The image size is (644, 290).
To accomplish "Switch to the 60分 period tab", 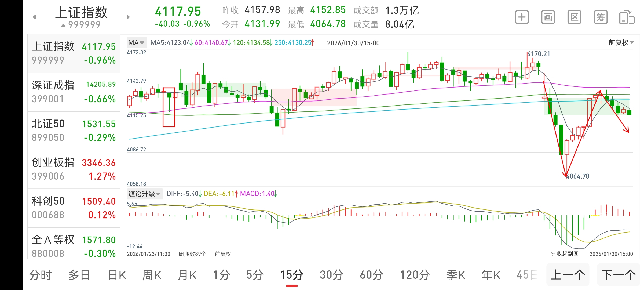I will click(x=372, y=275).
